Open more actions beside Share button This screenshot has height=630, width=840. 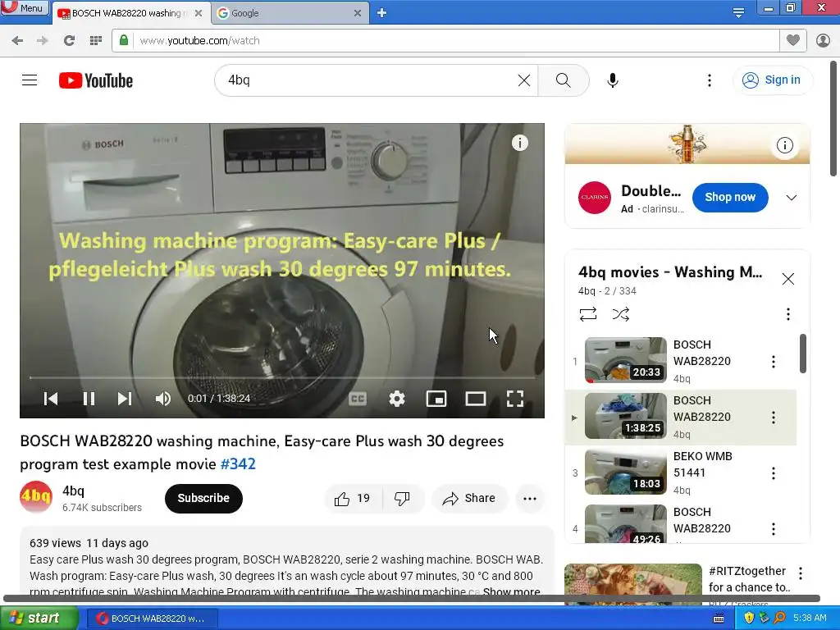[x=530, y=498]
